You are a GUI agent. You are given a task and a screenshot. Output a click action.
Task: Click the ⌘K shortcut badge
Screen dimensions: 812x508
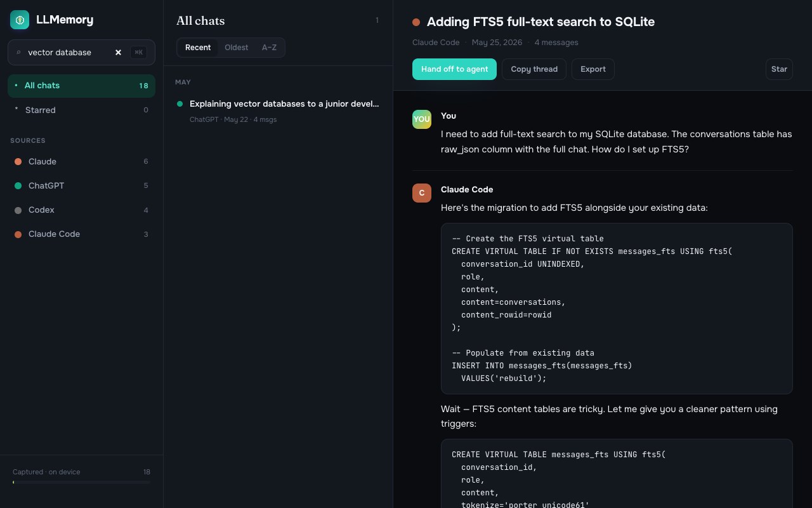click(138, 52)
